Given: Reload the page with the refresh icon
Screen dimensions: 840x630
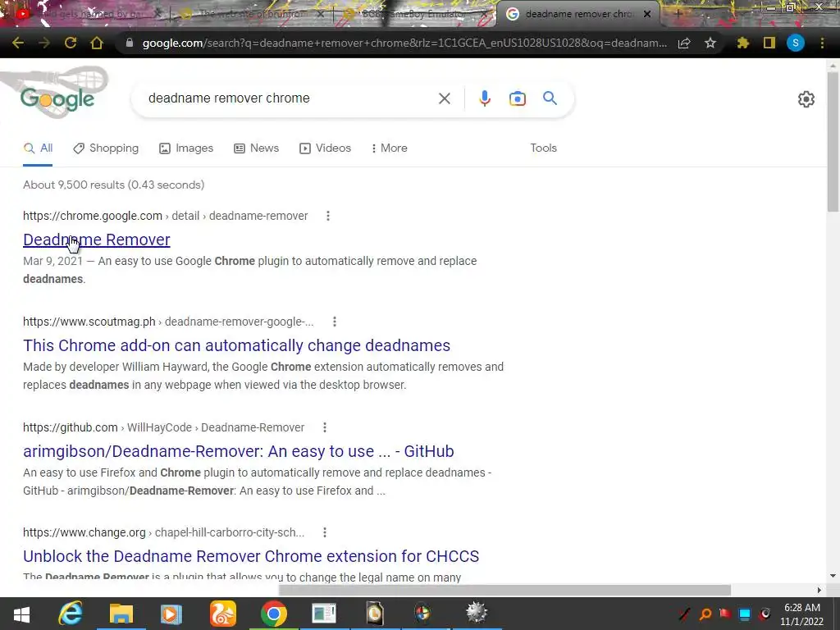Looking at the screenshot, I should [71, 43].
